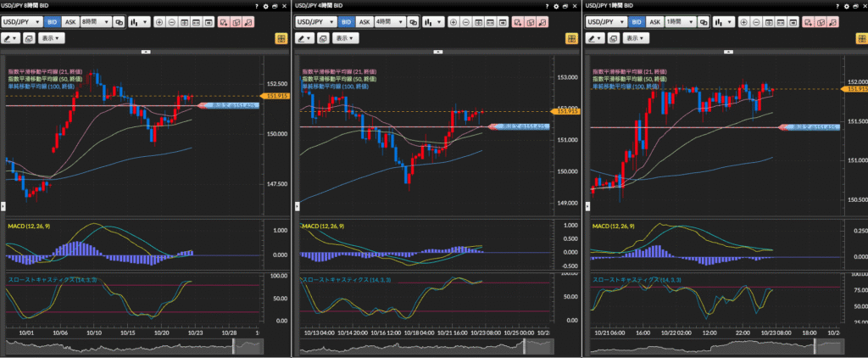Image resolution: width=868 pixels, height=358 pixels.
Task: Click the orange grid layout icon in 8時間 panel
Action: (281, 38)
